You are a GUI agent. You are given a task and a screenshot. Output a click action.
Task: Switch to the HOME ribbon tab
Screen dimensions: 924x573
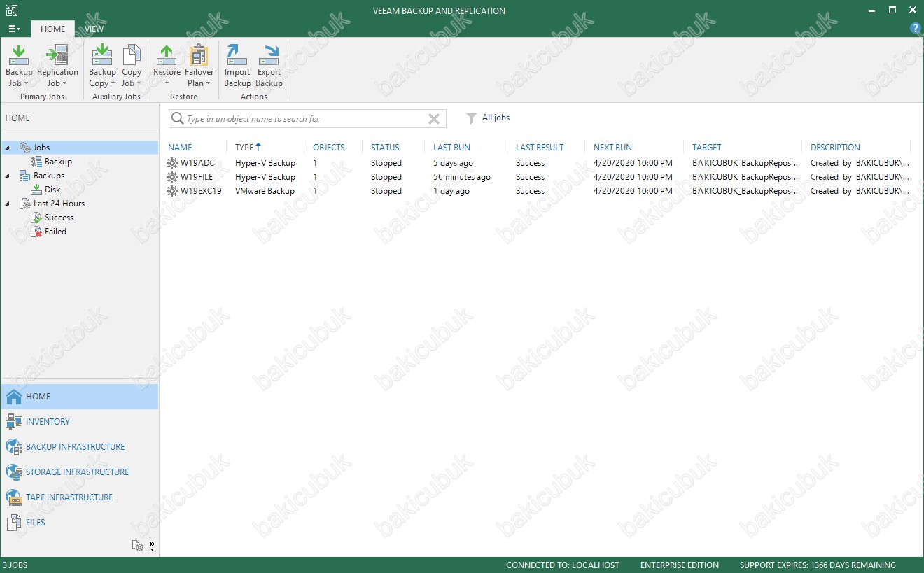coord(52,29)
